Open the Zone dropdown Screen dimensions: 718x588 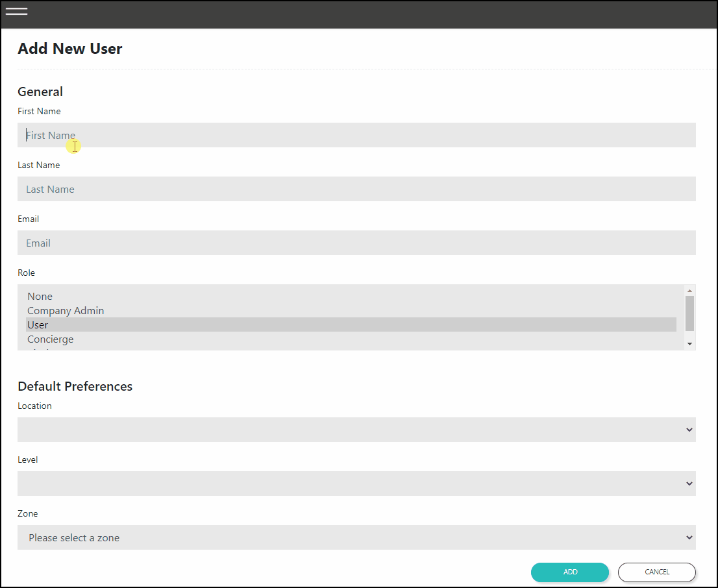tap(356, 537)
